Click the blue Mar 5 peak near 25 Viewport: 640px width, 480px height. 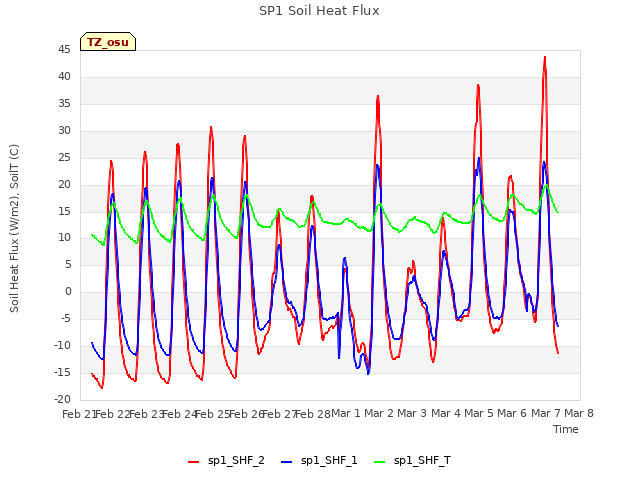pos(479,158)
